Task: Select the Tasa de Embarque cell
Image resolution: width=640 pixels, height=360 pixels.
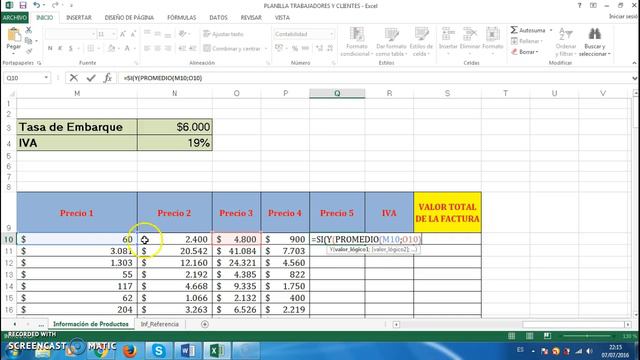Action: click(77, 127)
